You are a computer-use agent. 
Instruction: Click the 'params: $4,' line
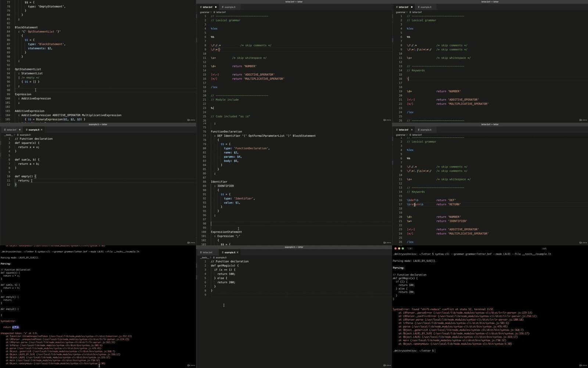coord(233,157)
